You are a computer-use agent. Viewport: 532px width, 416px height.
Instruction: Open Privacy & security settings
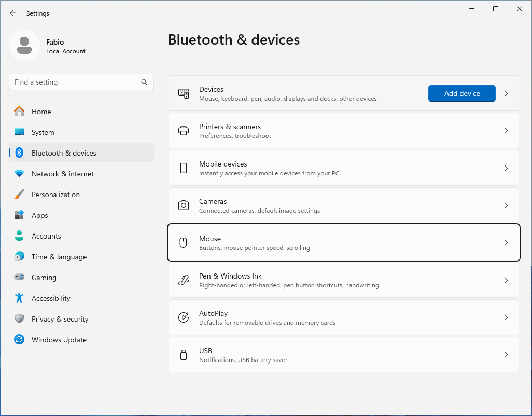pyautogui.click(x=81, y=318)
